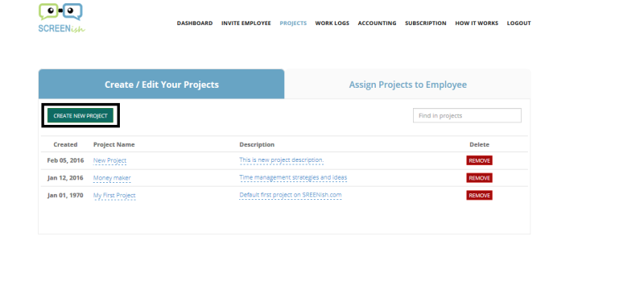
Task: Edit the New Project name link
Action: (109, 160)
